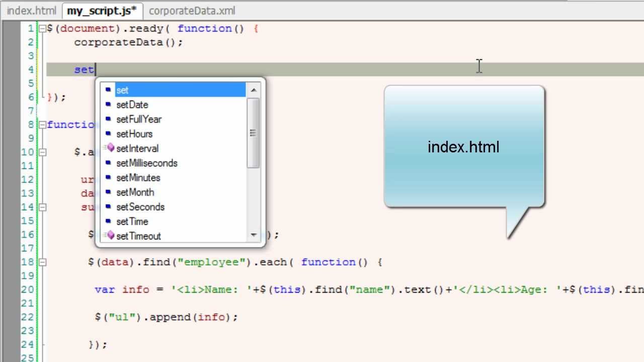Collapse the each-function fold on line 18
This screenshot has height=362, width=644.
(43, 262)
